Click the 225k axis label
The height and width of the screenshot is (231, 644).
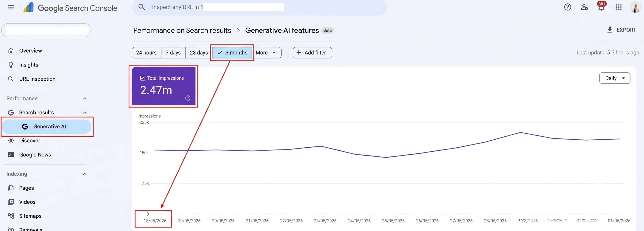coord(144,123)
